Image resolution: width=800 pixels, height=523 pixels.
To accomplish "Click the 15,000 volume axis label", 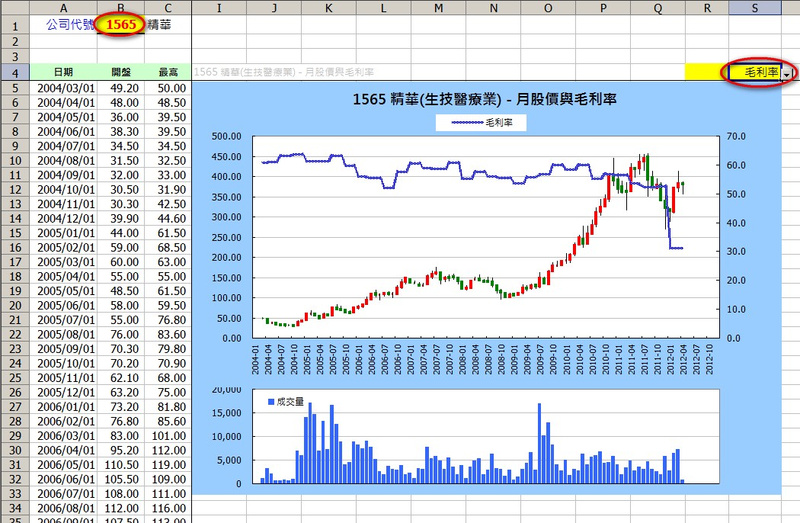I will [x=227, y=413].
